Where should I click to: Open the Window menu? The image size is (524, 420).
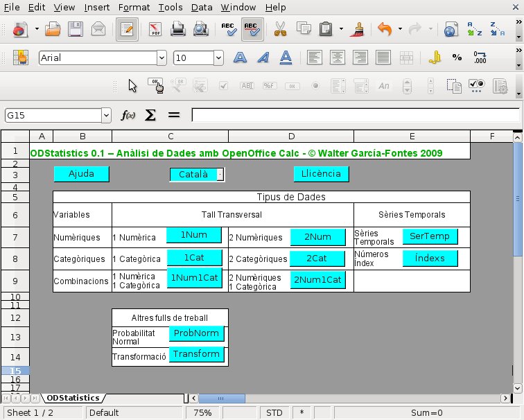click(238, 7)
